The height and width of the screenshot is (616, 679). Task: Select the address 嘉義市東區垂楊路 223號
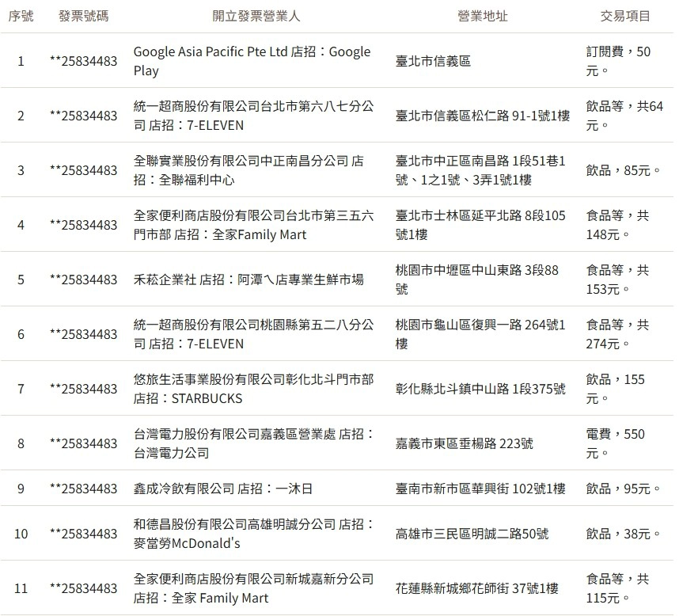[465, 443]
